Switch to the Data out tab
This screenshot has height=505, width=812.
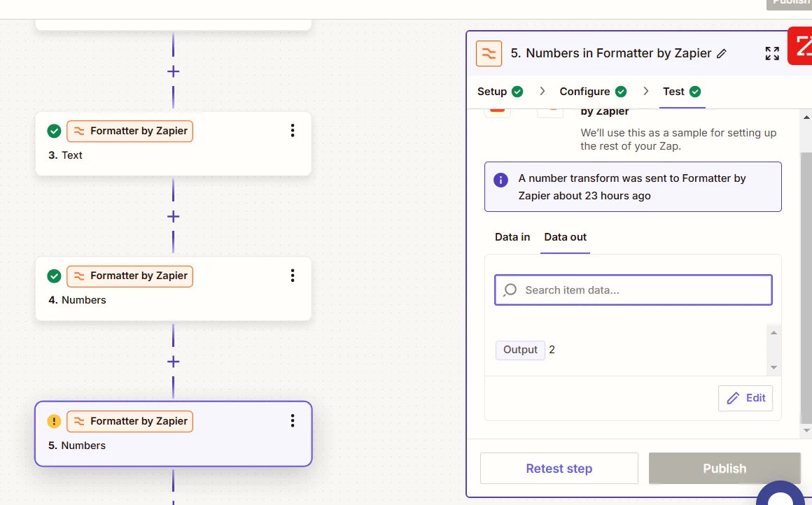(565, 237)
